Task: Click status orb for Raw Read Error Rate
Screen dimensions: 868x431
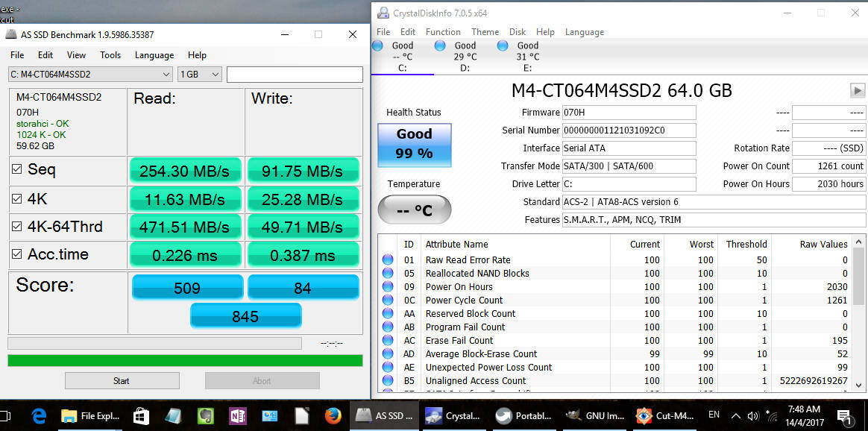Action: coord(388,260)
